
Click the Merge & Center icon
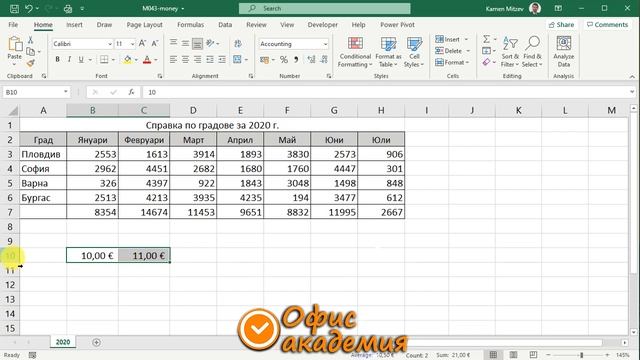[x=237, y=60]
